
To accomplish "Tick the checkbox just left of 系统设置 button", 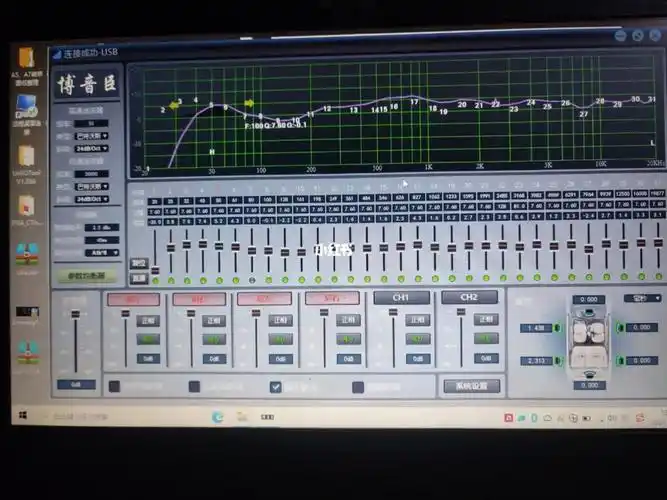I will [358, 387].
